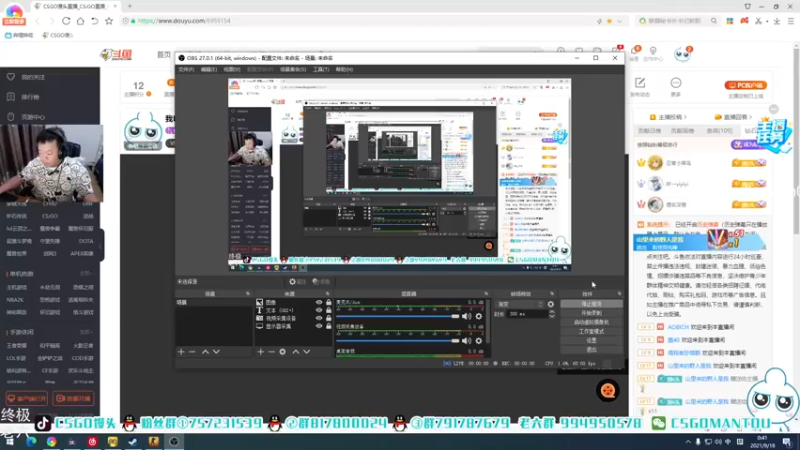This screenshot has width=800, height=450.
Task: Increase the transition duration with up arrow
Action: (x=552, y=312)
